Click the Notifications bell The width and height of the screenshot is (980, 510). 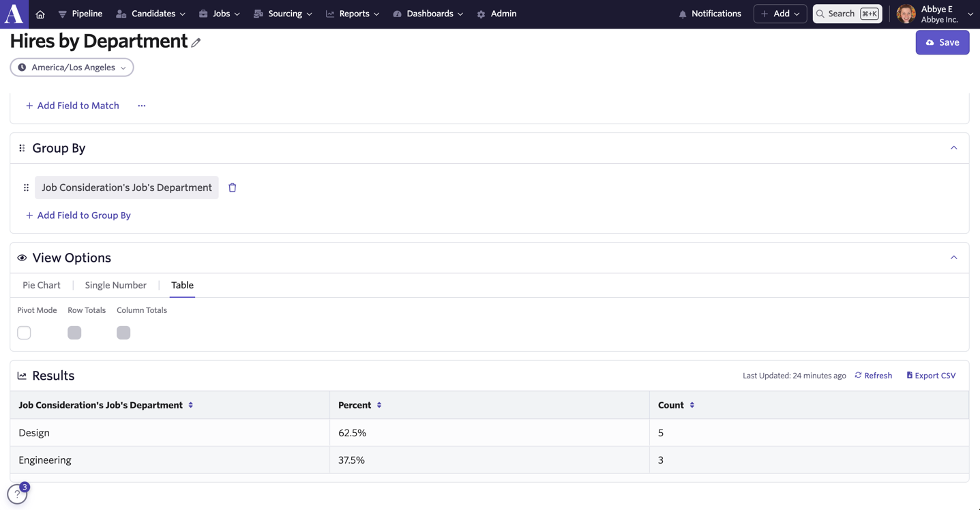[710, 14]
